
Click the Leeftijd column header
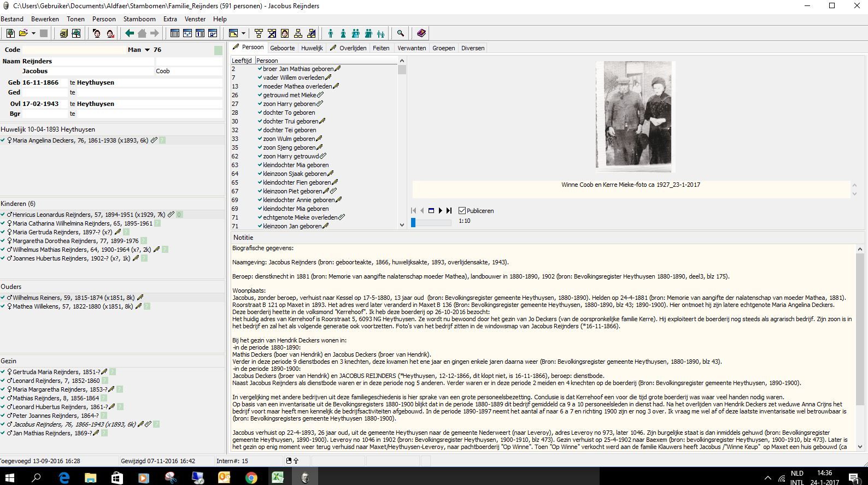(x=242, y=61)
